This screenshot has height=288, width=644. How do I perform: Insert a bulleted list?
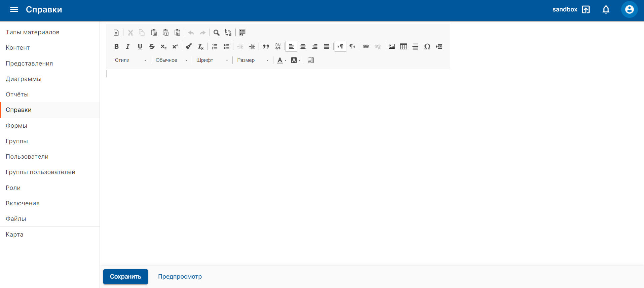tap(226, 46)
